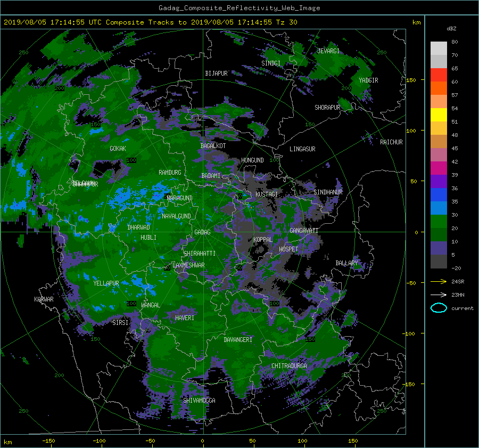Click the HUBLI city label
Image resolution: width=479 pixels, height=448 pixels.
click(148, 237)
